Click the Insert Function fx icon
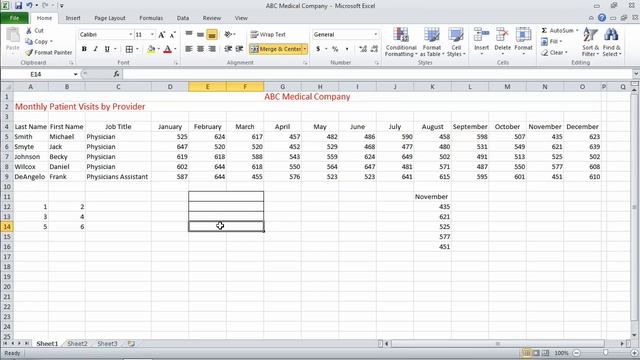The image size is (640, 360). (x=116, y=74)
